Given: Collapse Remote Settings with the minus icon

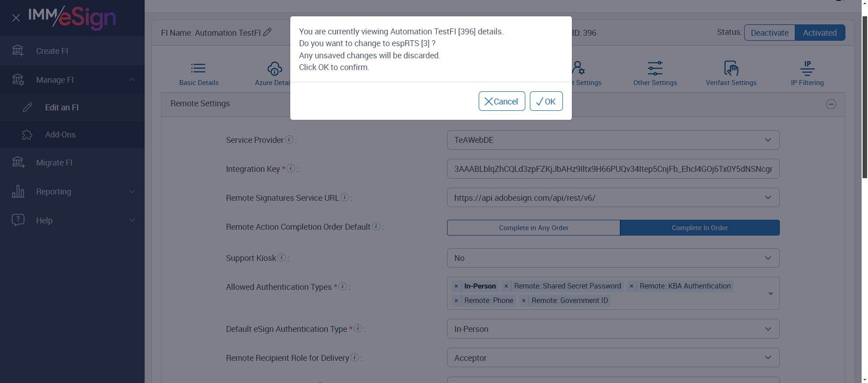Looking at the screenshot, I should pos(831,104).
